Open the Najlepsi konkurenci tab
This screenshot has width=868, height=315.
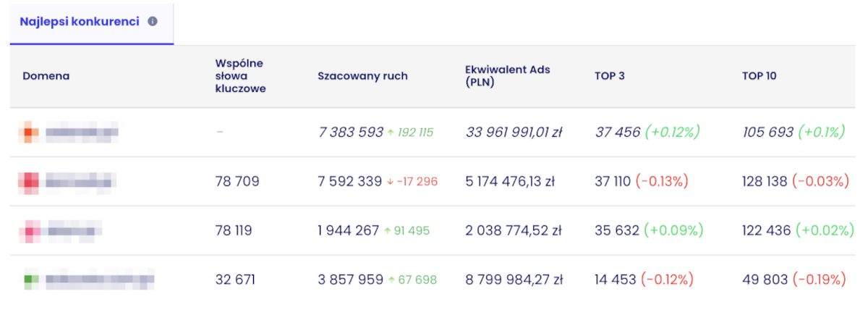80,22
